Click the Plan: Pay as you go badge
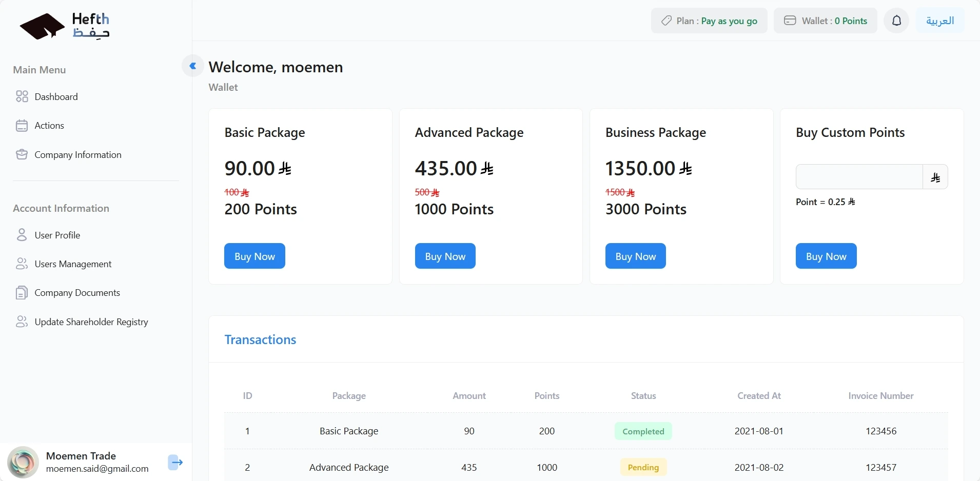Screen dimensions: 980x481 [x=709, y=21]
